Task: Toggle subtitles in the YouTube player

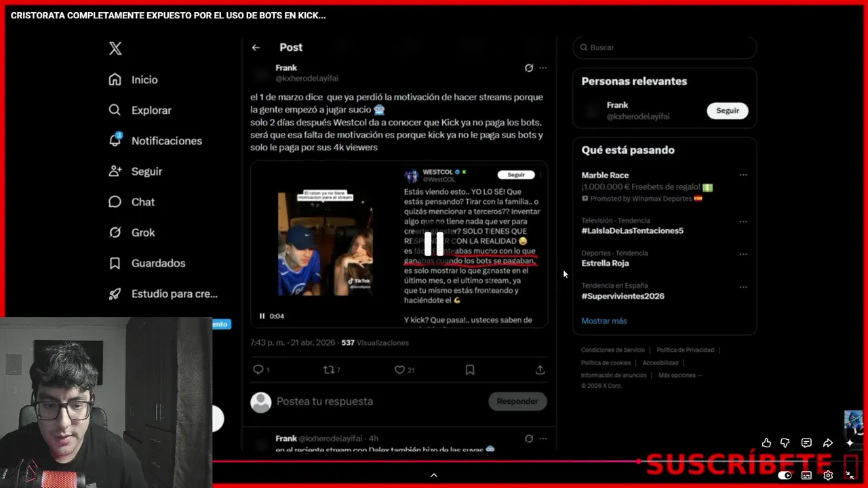Action: (x=806, y=475)
